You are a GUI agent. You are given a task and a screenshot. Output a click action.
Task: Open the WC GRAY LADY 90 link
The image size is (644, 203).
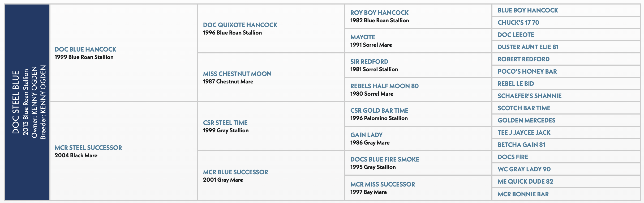(x=524, y=169)
